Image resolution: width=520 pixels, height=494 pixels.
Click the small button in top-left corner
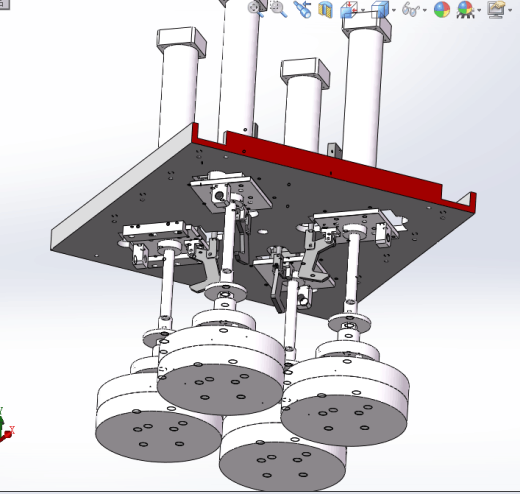click(x=4, y=4)
